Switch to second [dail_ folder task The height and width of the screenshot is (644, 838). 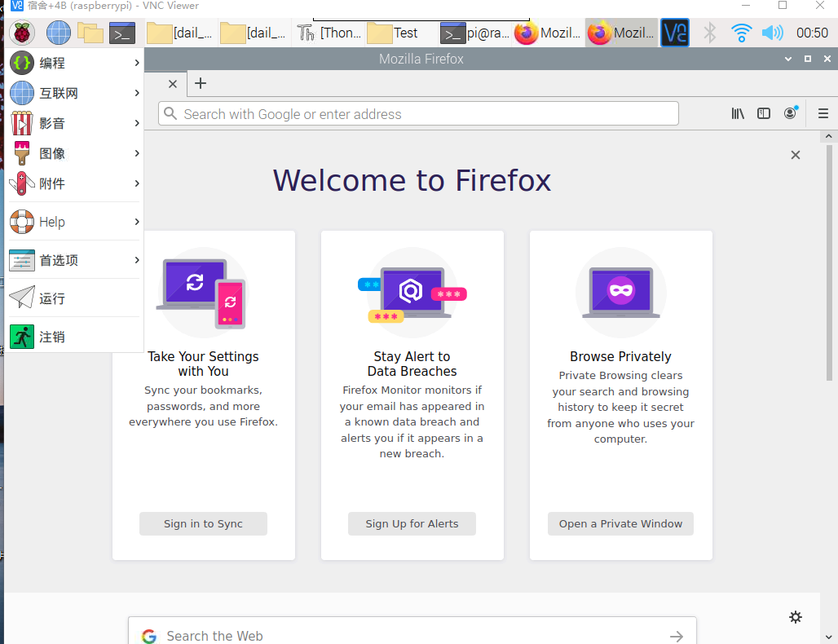254,33
